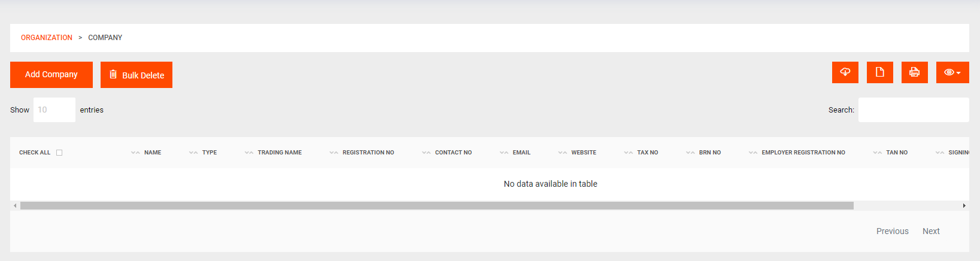Image resolution: width=980 pixels, height=261 pixels.
Task: Click sort arrows beside Website header
Action: tap(562, 153)
